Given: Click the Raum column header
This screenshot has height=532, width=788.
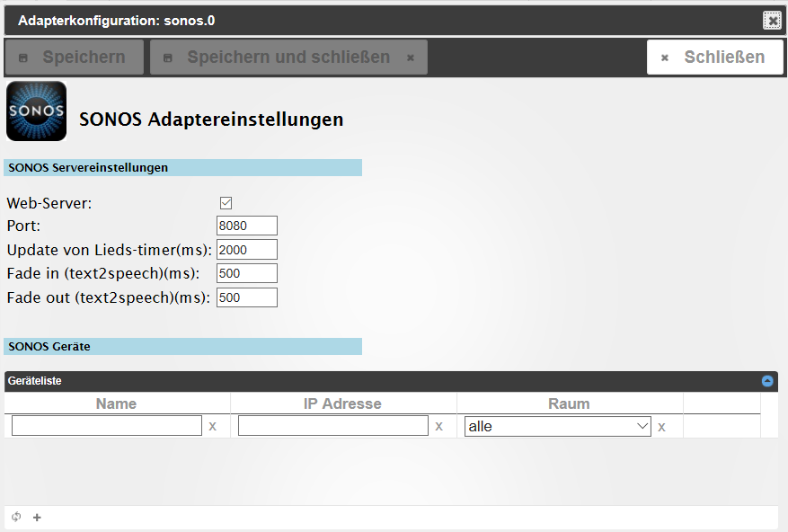Looking at the screenshot, I should 569,403.
